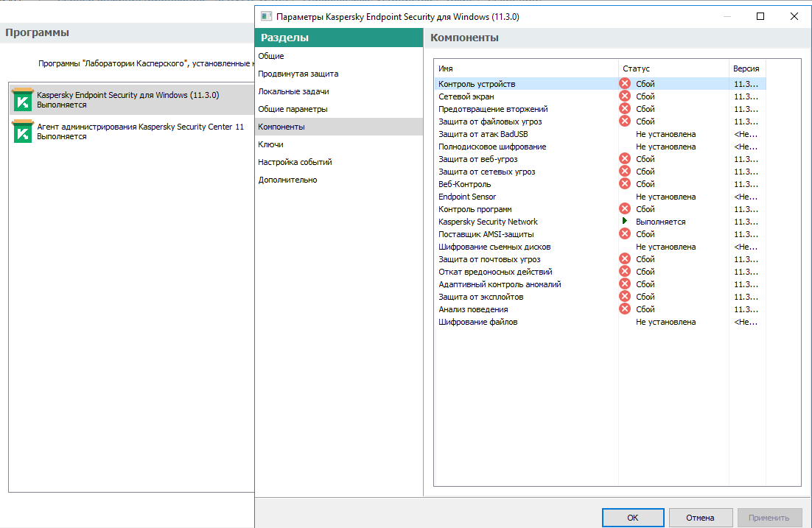
Task: Select Kaspersky Endpoint Security для Windows in Программы
Action: [132, 100]
